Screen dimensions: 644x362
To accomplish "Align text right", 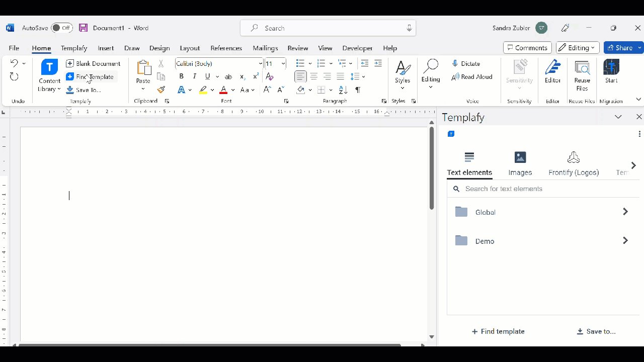I will (327, 77).
